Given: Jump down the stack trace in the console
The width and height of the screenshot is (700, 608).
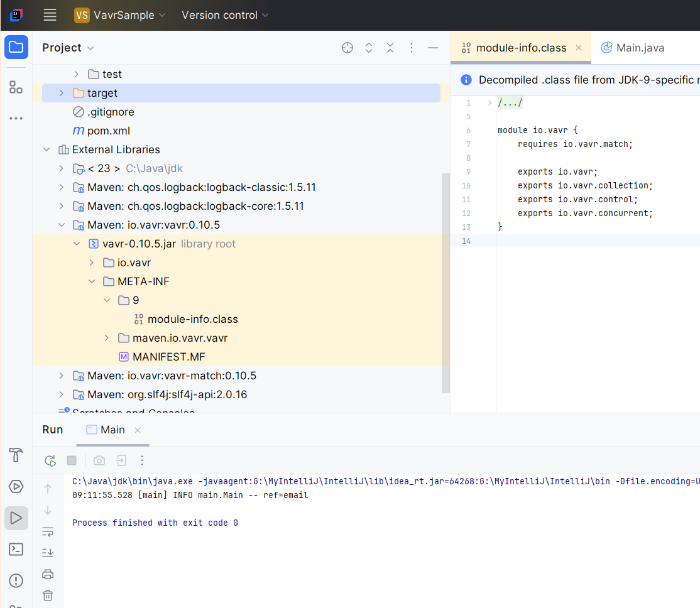Looking at the screenshot, I should click(x=48, y=510).
